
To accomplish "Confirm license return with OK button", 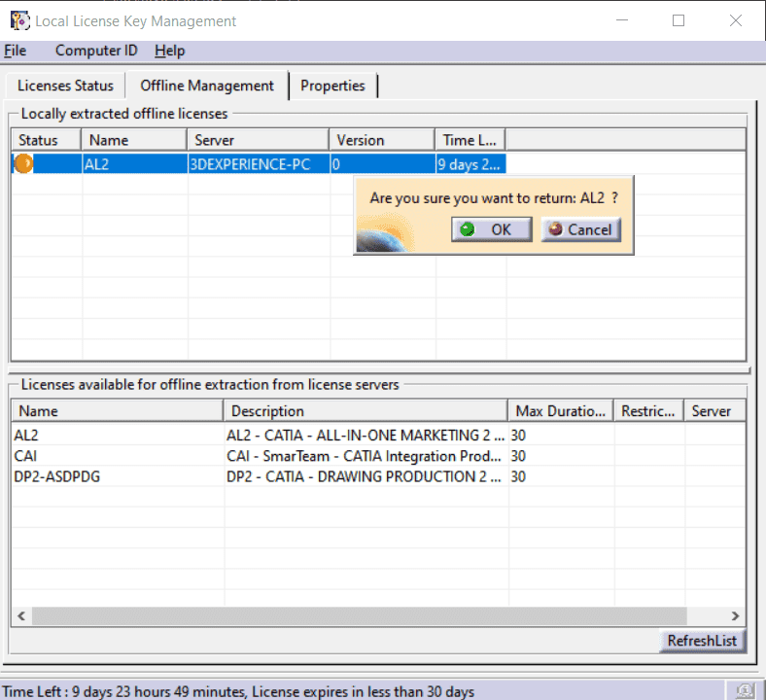I will (492, 229).
